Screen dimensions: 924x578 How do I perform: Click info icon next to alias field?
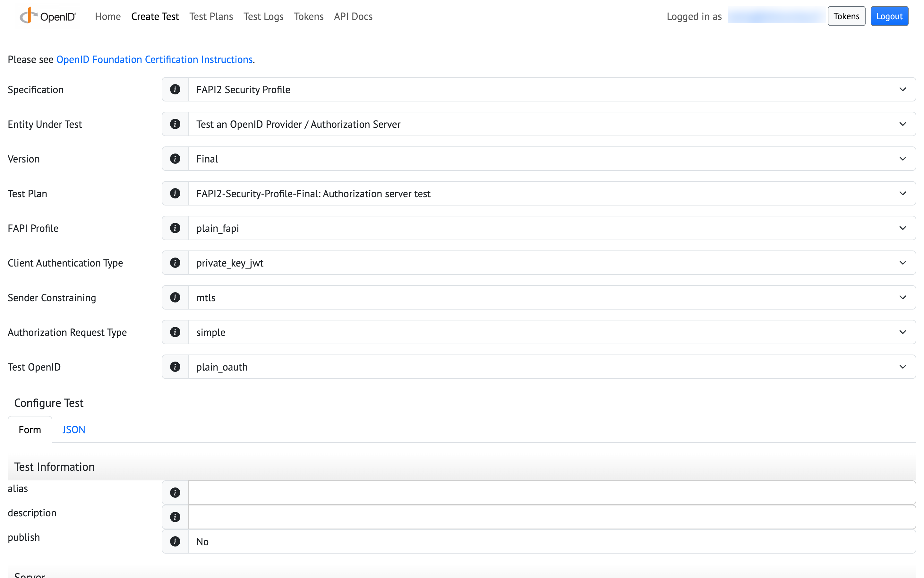[175, 493]
